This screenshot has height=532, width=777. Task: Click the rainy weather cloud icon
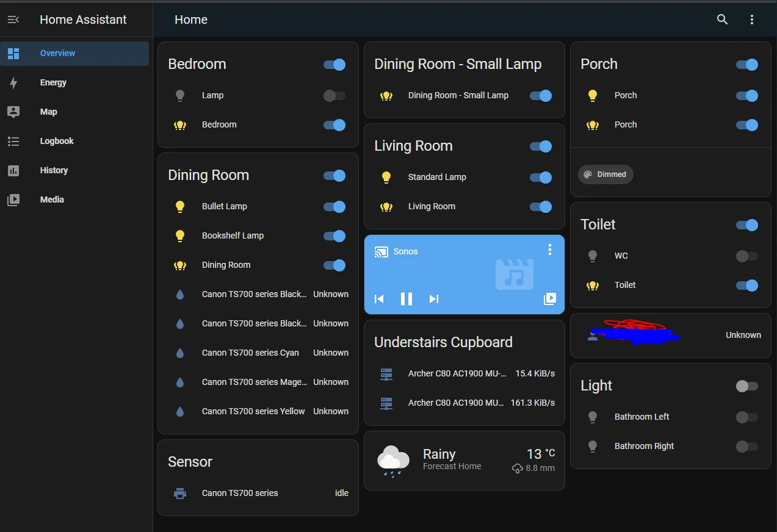(x=393, y=461)
